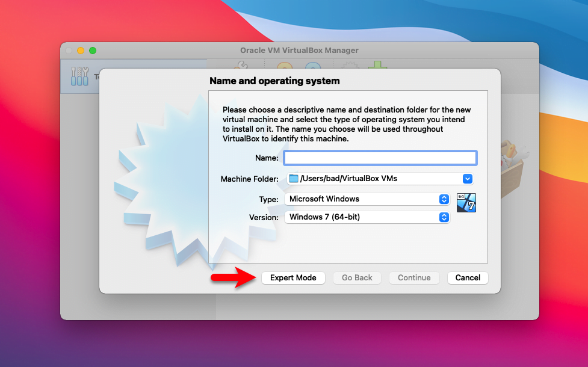588x367 pixels.
Task: Click the /Users/bad/VirtualBox VMs path text
Action: (348, 179)
